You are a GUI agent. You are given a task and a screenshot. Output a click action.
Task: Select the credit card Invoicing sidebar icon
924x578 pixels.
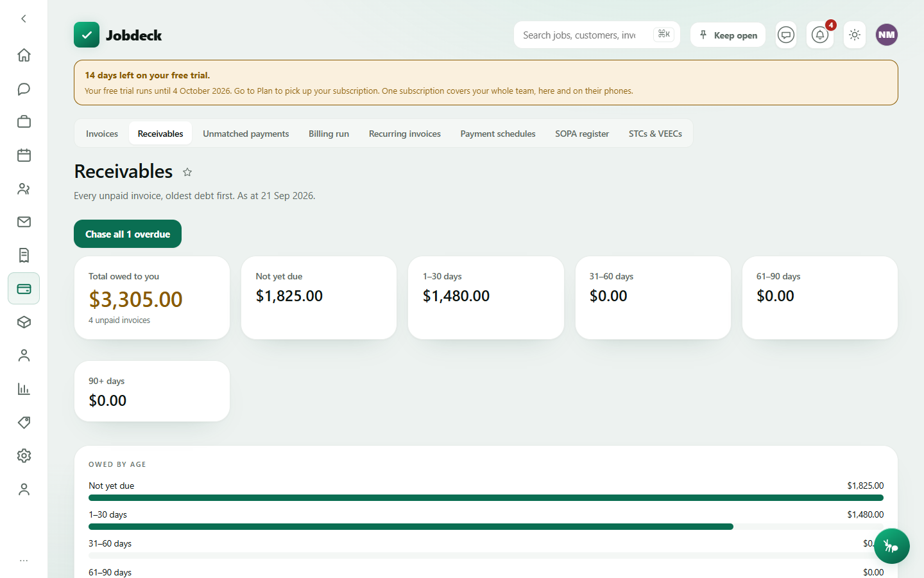(24, 289)
